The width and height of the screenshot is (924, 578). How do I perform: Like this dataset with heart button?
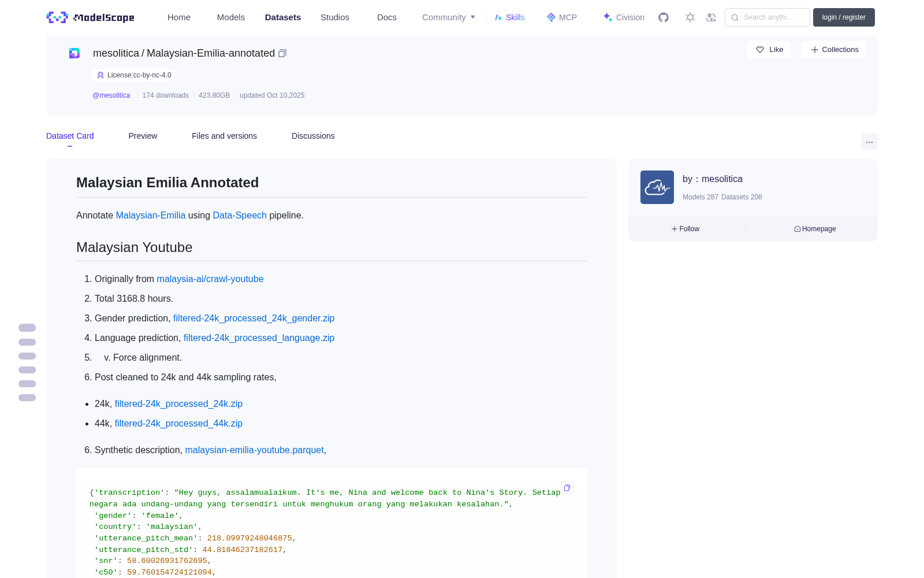pyautogui.click(x=769, y=50)
